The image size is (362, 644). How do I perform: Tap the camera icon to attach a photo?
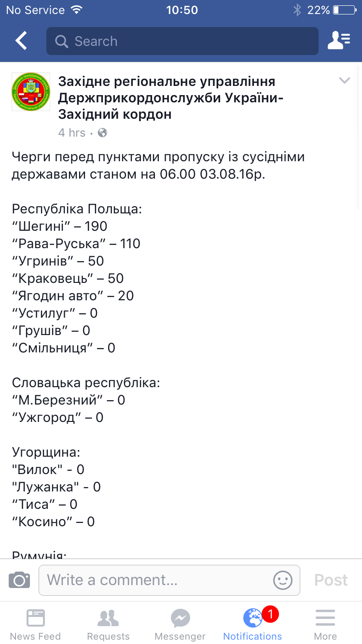click(x=19, y=579)
